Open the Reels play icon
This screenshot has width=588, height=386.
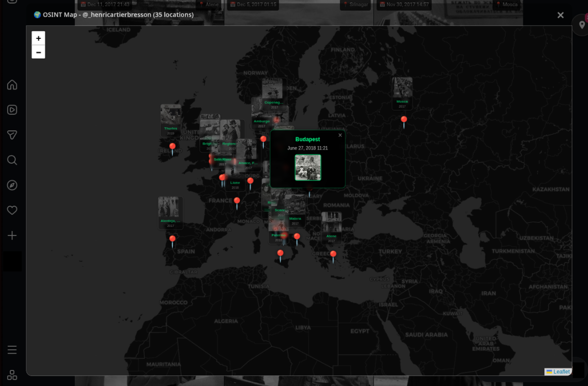[12, 110]
